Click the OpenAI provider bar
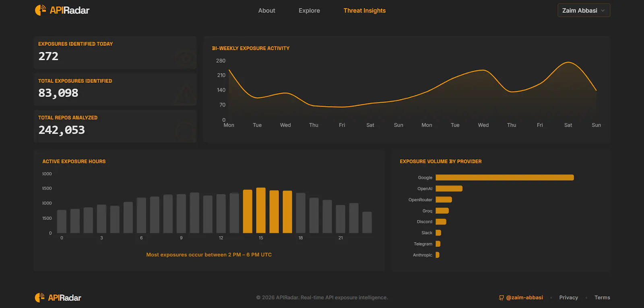Screen dimensions: 644x308 [x=449, y=189]
